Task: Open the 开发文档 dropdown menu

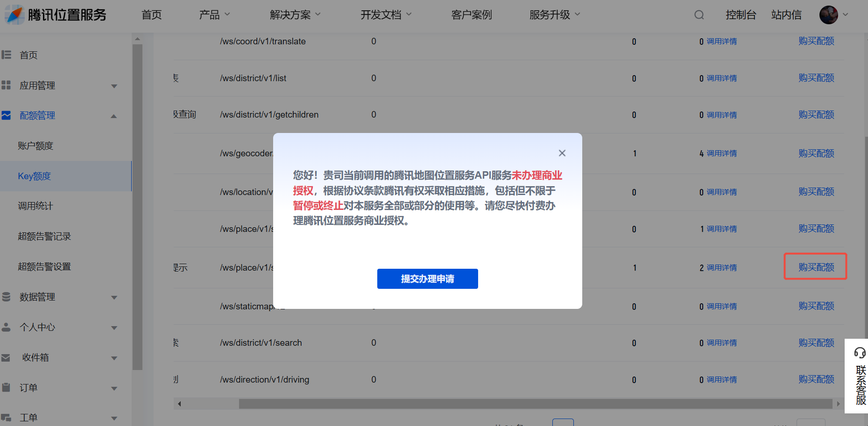Action: [x=386, y=15]
